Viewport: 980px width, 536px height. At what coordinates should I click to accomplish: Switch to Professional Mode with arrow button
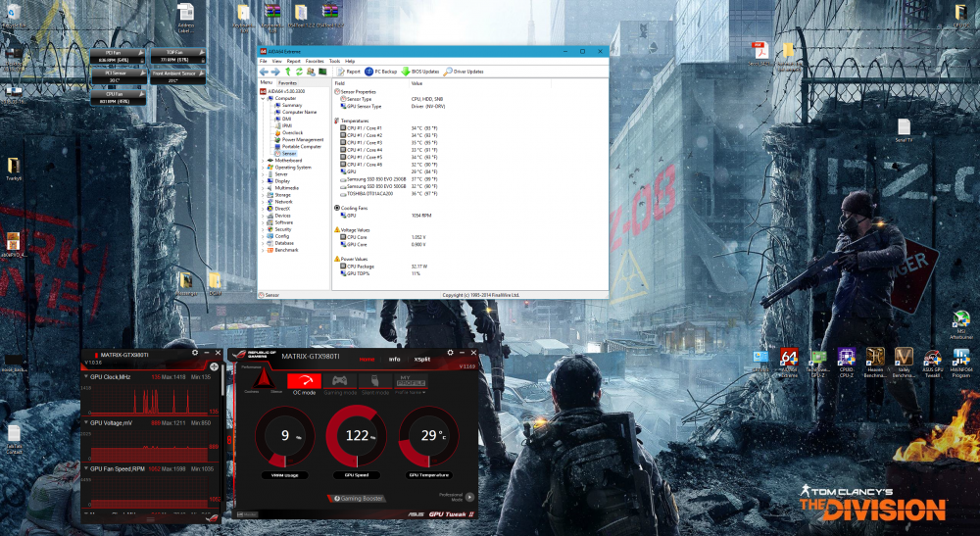tap(470, 497)
